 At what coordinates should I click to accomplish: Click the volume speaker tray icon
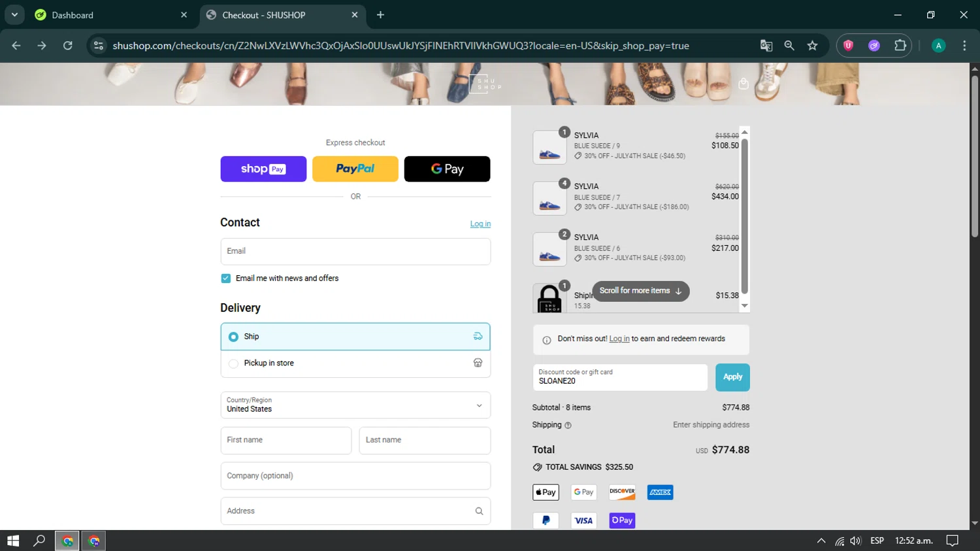pyautogui.click(x=856, y=541)
